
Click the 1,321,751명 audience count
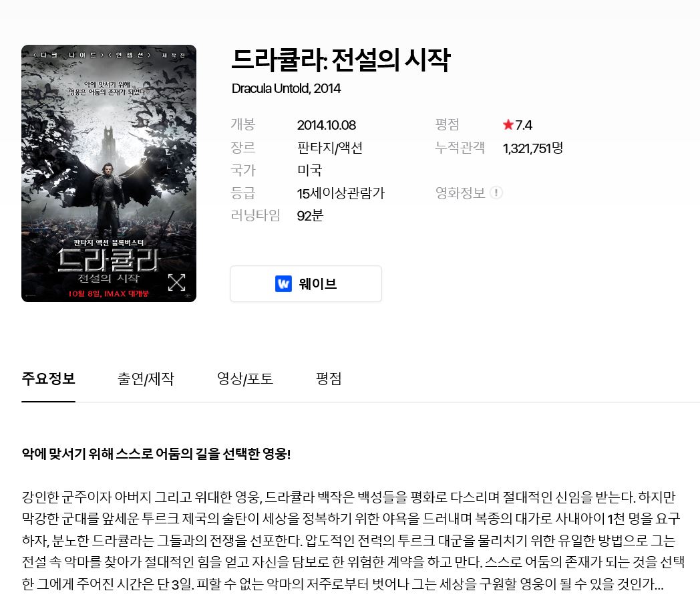tap(533, 148)
